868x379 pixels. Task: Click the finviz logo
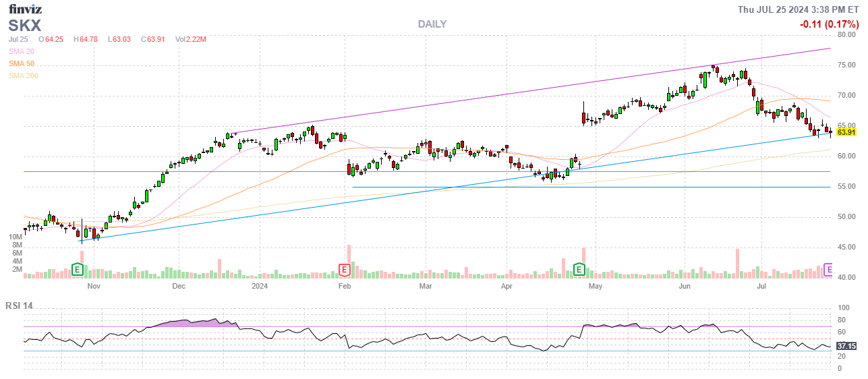coord(26,9)
